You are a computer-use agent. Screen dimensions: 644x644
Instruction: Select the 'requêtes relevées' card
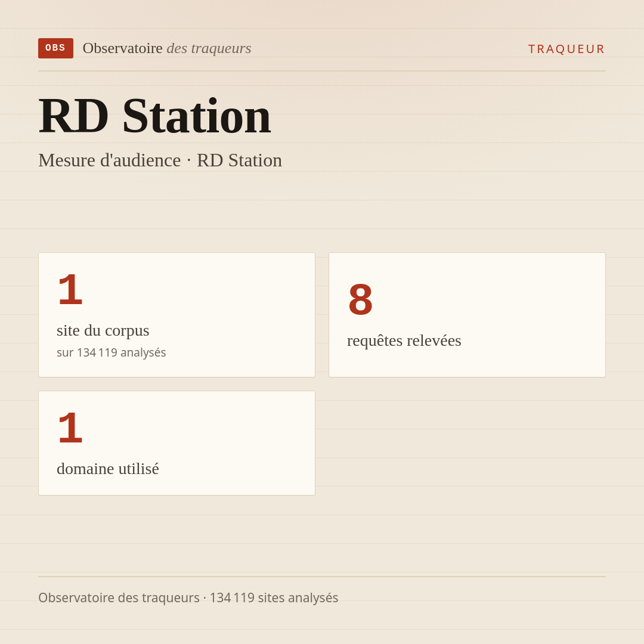click(x=467, y=315)
